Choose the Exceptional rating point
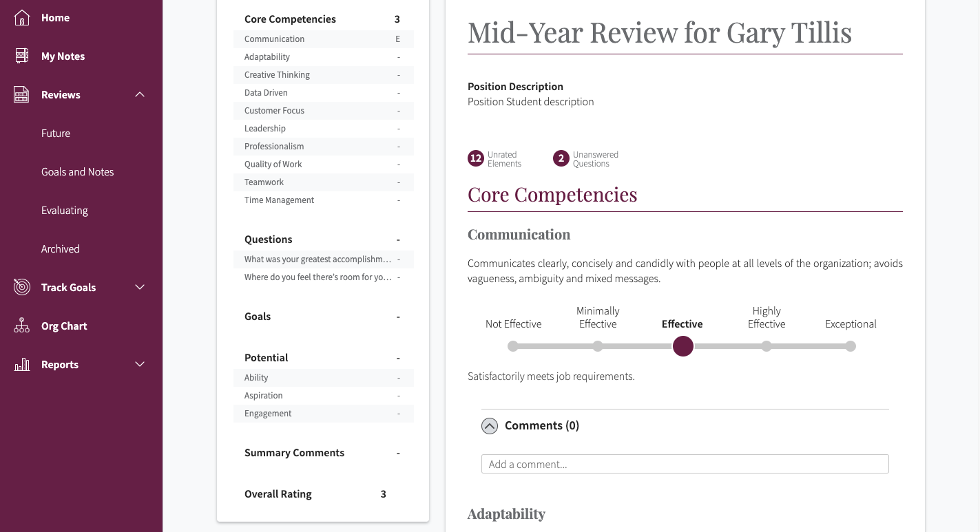 coord(851,346)
